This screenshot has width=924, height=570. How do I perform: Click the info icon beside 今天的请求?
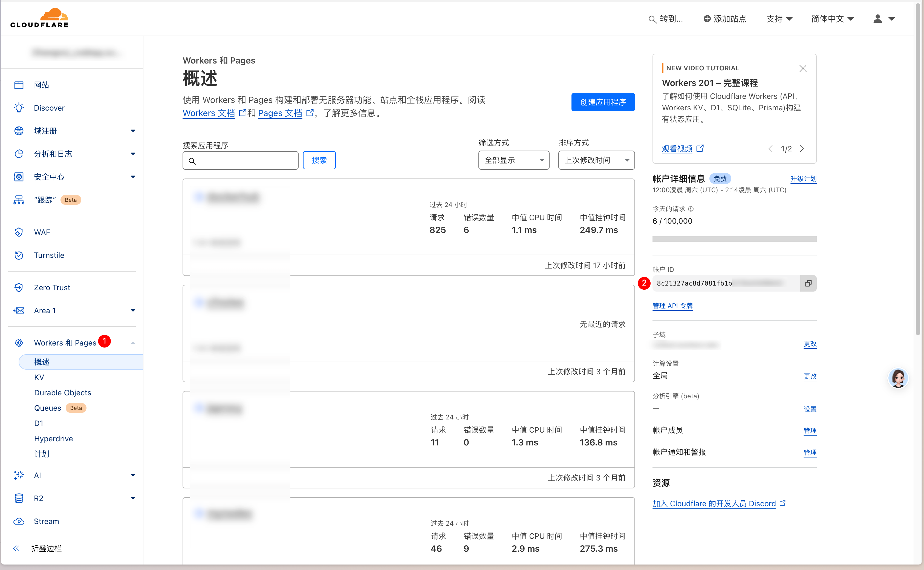point(691,209)
